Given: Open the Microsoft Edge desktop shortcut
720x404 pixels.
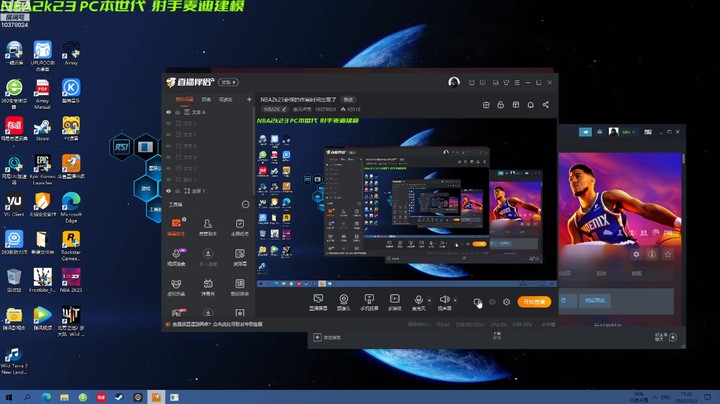Looking at the screenshot, I should coord(71,208).
